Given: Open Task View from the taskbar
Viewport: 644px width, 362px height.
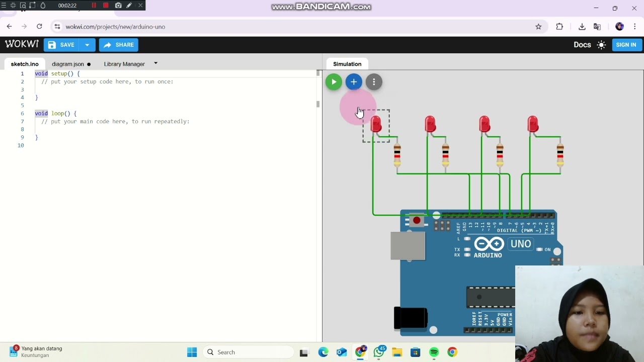Looking at the screenshot, I should (x=303, y=352).
